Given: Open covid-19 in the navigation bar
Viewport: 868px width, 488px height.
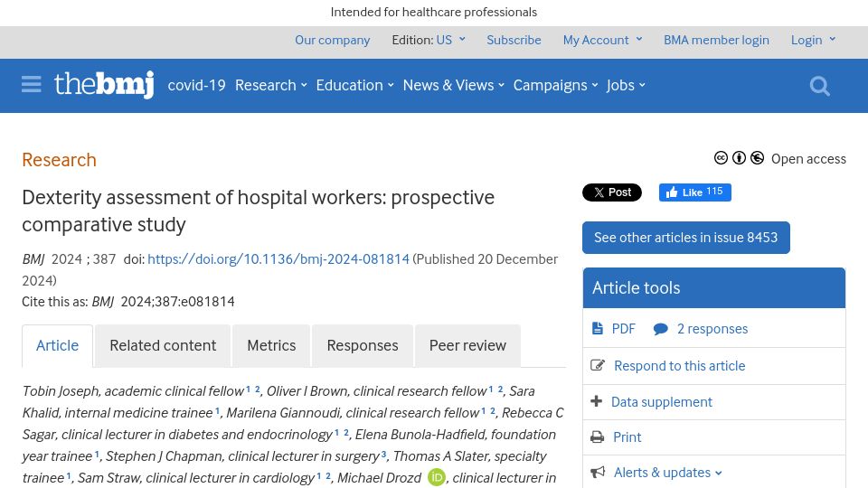Looking at the screenshot, I should [x=196, y=85].
